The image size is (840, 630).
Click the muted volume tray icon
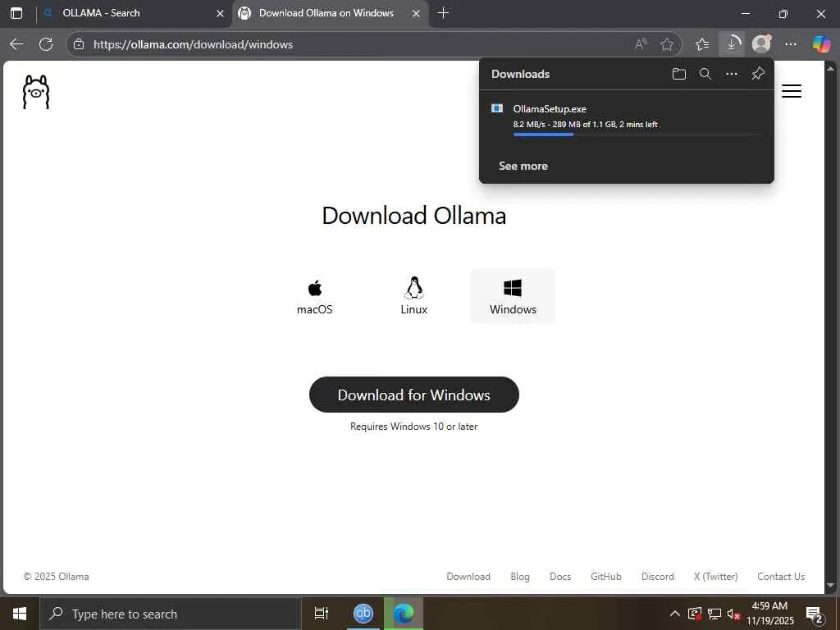pyautogui.click(x=733, y=614)
